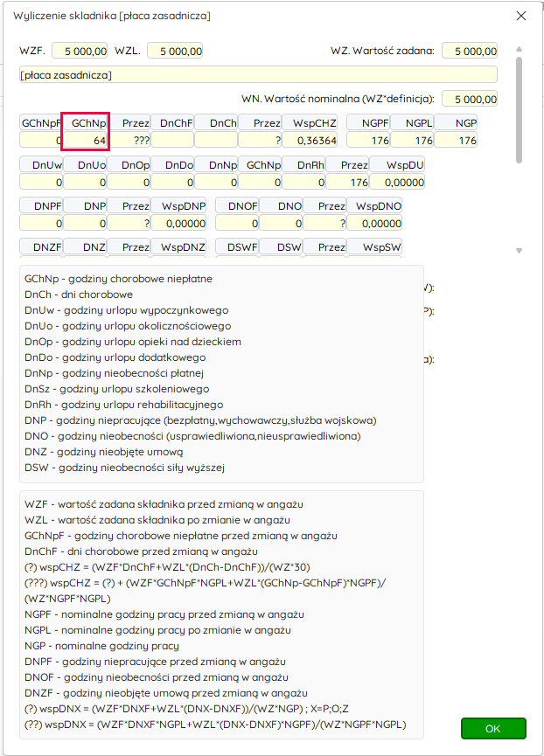Screen dimensions: 544x756
Task: Click the scrollbar up arrow
Action: coord(520,49)
